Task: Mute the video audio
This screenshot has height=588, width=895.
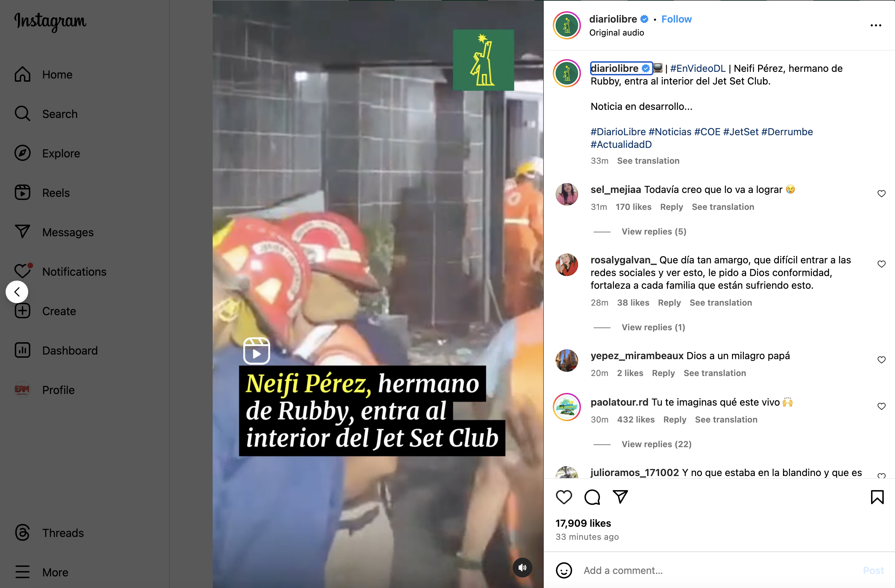Action: click(522, 567)
